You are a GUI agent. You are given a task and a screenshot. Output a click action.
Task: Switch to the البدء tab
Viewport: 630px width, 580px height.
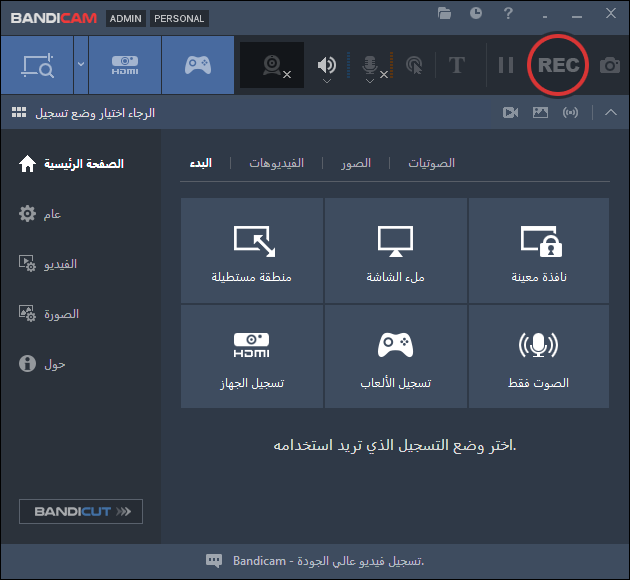(200, 163)
